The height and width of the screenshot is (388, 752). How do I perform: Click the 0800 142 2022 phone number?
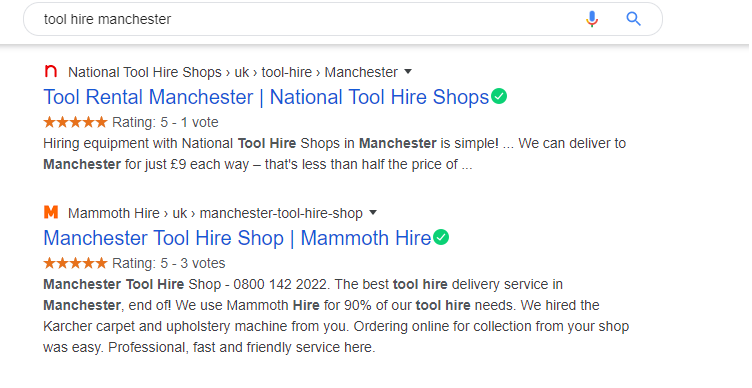[280, 284]
